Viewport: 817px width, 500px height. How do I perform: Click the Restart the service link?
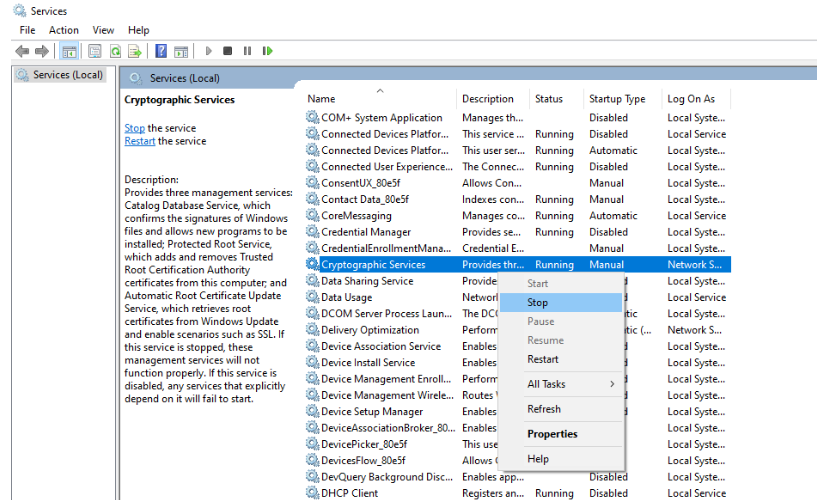(x=139, y=141)
